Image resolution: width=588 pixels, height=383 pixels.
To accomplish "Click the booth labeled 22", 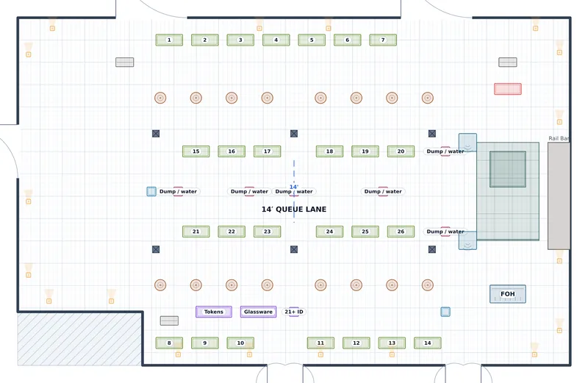I will (x=232, y=232).
